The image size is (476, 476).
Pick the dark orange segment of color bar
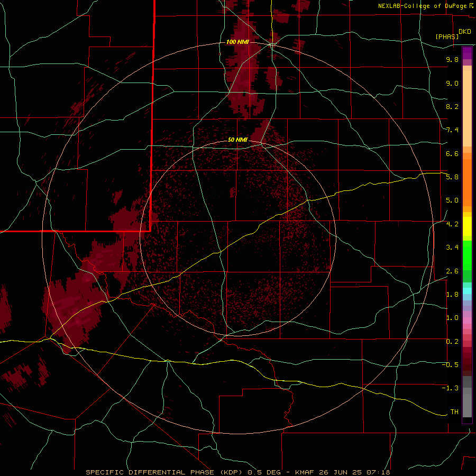(x=467, y=182)
